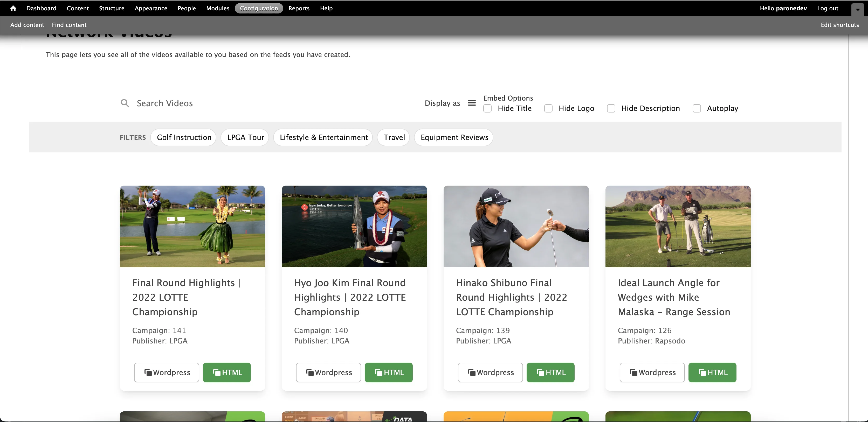Turn on the Autoplay checkbox
This screenshot has width=868, height=422.
click(x=697, y=108)
